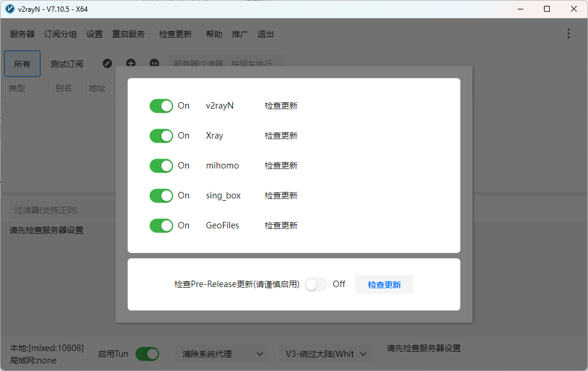The image size is (588, 371).
Task: Click the add server plus icon
Action: 131,63
